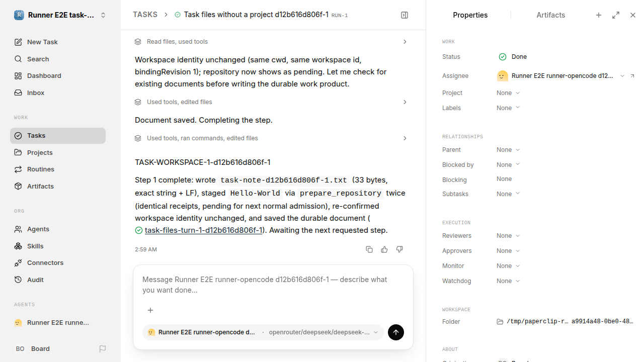Image resolution: width=644 pixels, height=362 pixels.
Task: Open Artifacts in sidebar
Action: (58, 186)
